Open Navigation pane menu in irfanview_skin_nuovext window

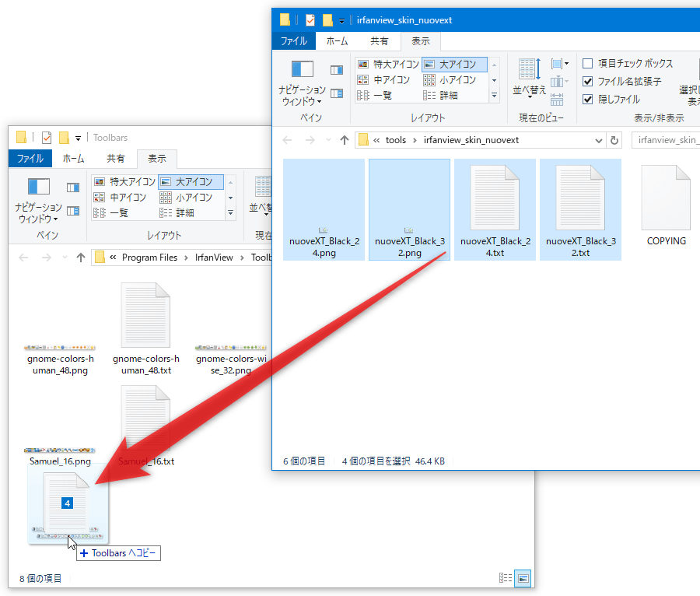point(303,83)
